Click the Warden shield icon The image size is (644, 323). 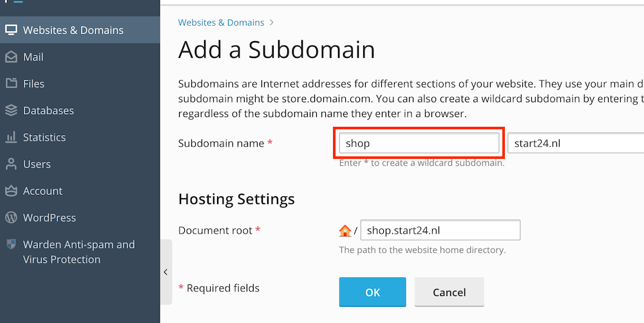pyautogui.click(x=11, y=245)
